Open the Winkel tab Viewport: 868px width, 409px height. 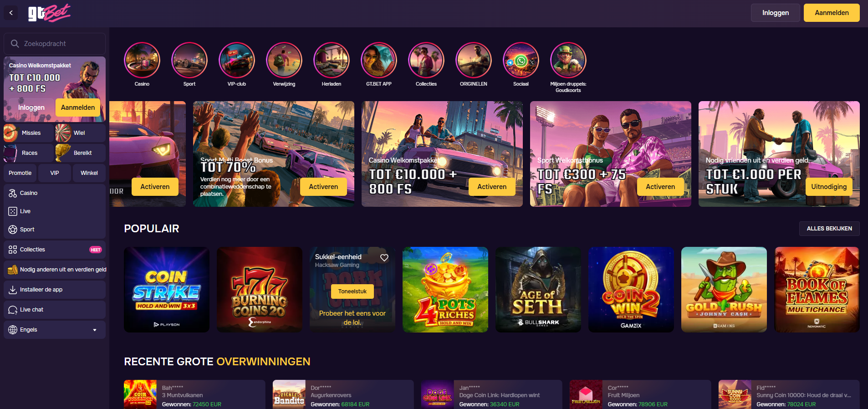click(x=89, y=173)
